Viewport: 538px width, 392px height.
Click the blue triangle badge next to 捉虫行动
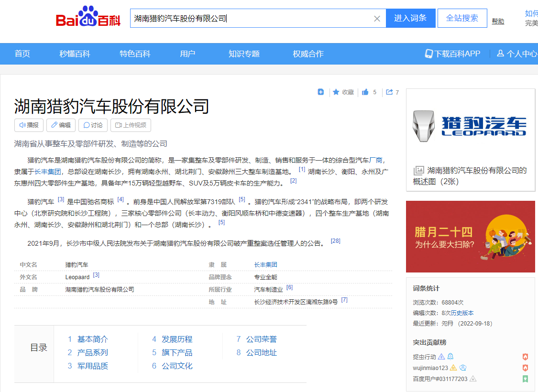coord(441,357)
